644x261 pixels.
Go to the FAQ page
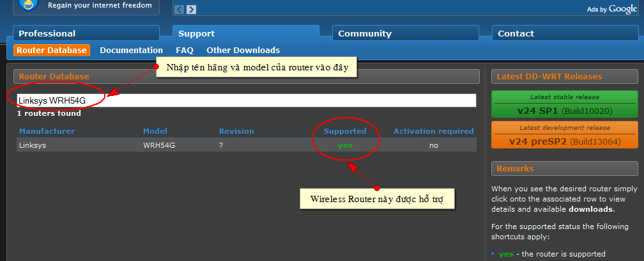coord(185,50)
